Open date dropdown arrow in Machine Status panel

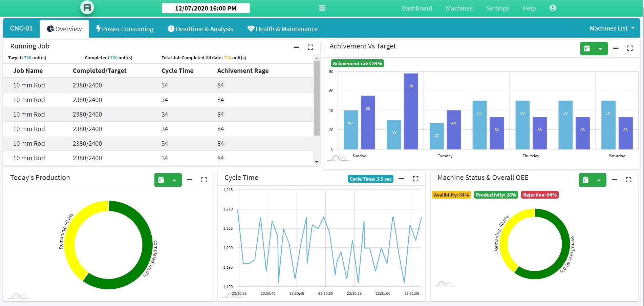click(x=599, y=180)
